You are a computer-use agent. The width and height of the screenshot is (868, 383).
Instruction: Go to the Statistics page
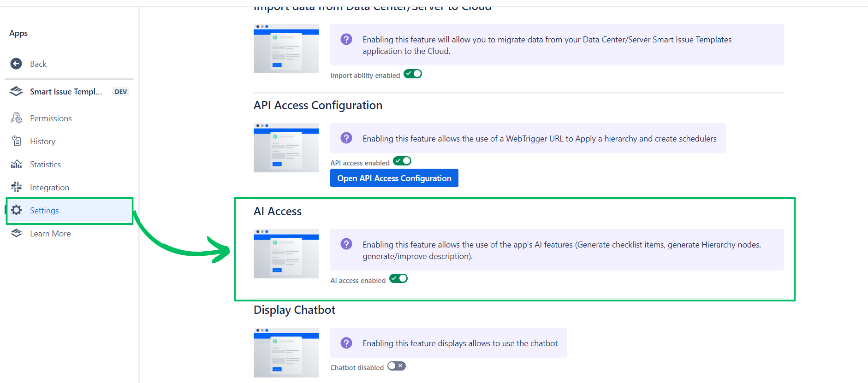(45, 165)
